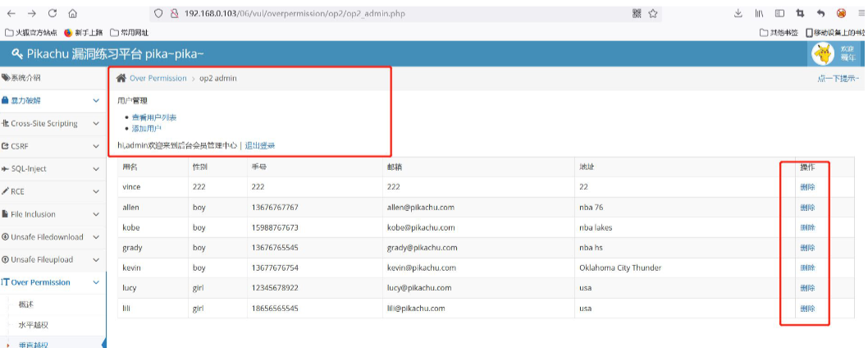Bookmark this page with the star icon
The height and width of the screenshot is (348, 868).
pos(653,13)
